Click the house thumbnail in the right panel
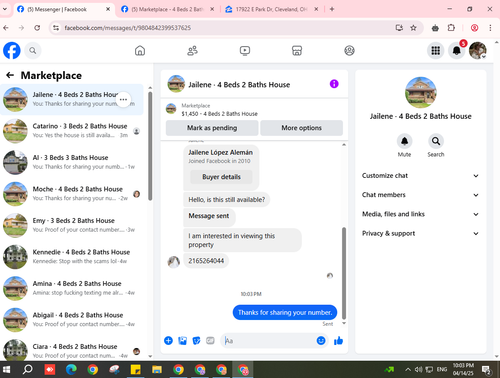This screenshot has height=378, width=500. (x=420, y=92)
